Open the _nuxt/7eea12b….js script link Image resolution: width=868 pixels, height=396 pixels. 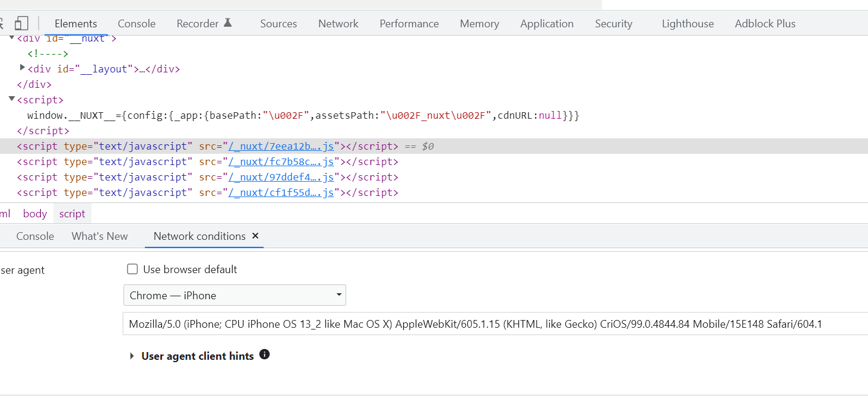(281, 146)
